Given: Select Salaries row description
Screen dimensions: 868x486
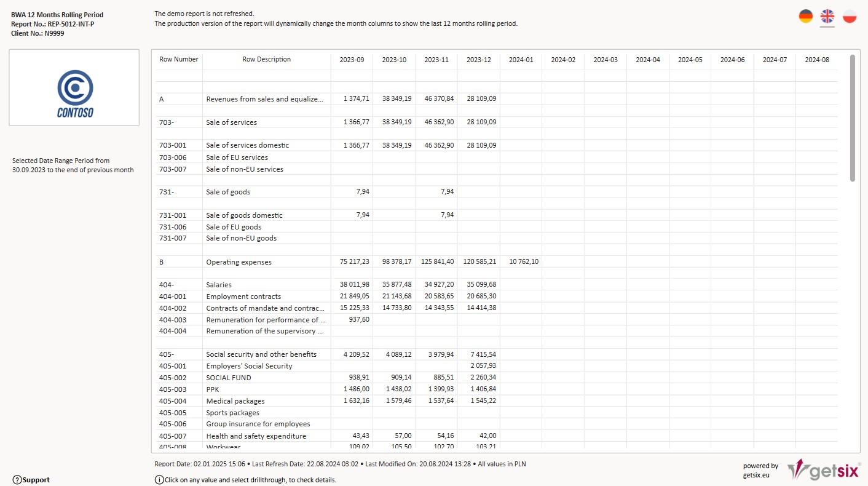Looking at the screenshot, I should pos(219,285).
